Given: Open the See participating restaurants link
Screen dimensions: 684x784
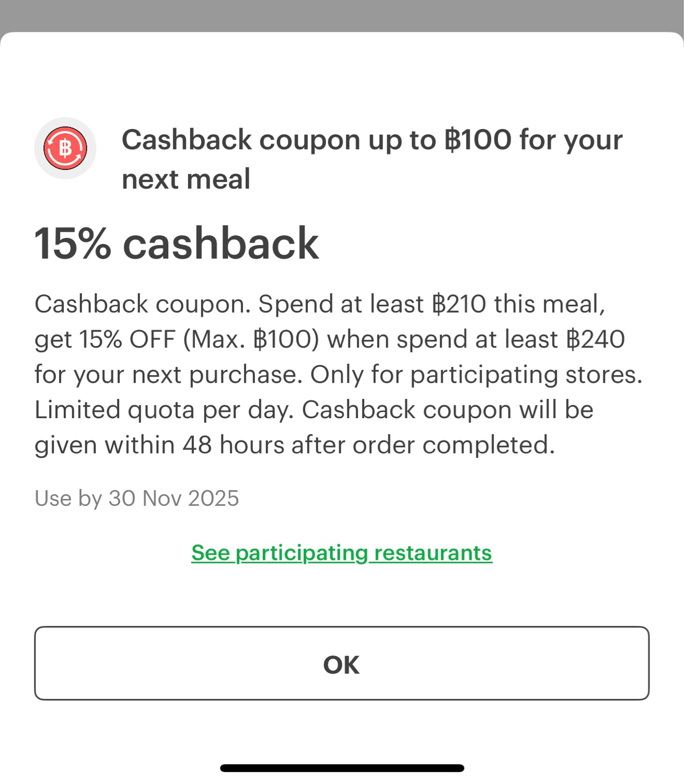Looking at the screenshot, I should click(342, 553).
